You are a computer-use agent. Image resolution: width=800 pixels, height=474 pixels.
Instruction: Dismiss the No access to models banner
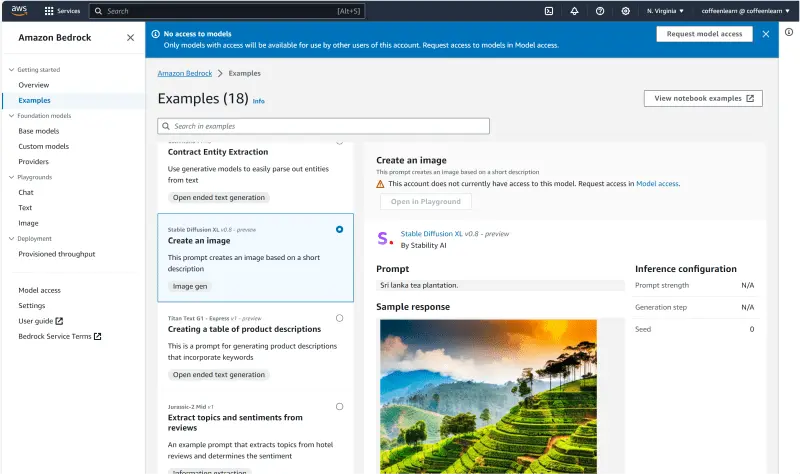[766, 34]
